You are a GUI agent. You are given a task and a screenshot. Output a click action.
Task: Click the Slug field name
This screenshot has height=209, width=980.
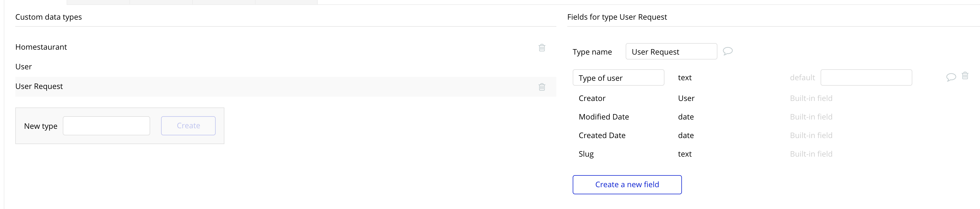click(x=586, y=154)
